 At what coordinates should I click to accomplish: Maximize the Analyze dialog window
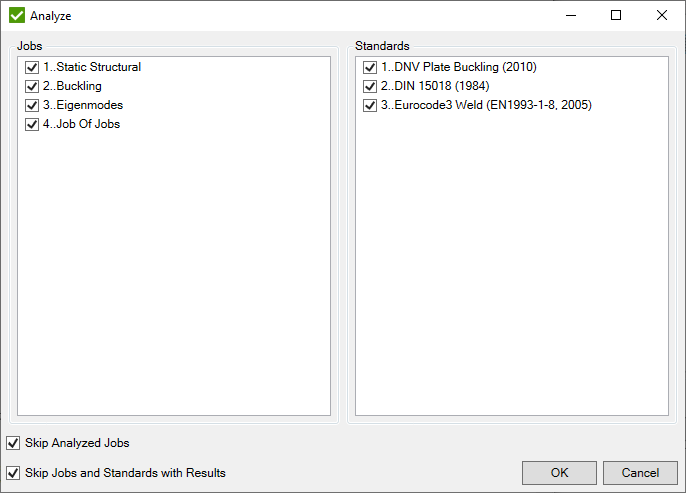coord(616,16)
